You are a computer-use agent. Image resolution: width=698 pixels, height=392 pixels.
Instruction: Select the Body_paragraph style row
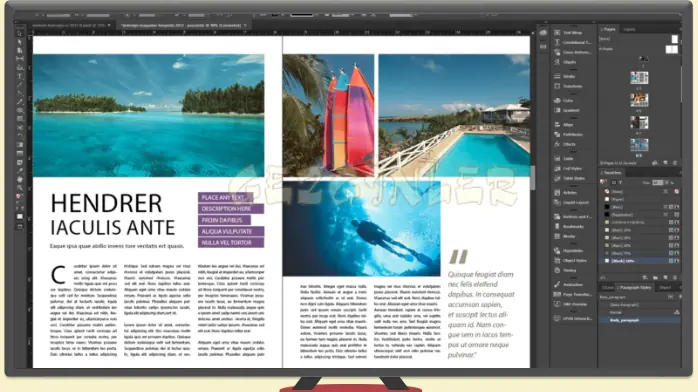point(640,320)
